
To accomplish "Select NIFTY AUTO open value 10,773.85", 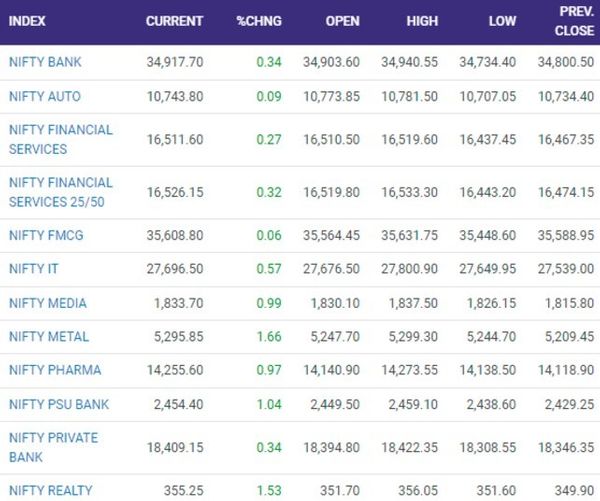I will 332,96.
